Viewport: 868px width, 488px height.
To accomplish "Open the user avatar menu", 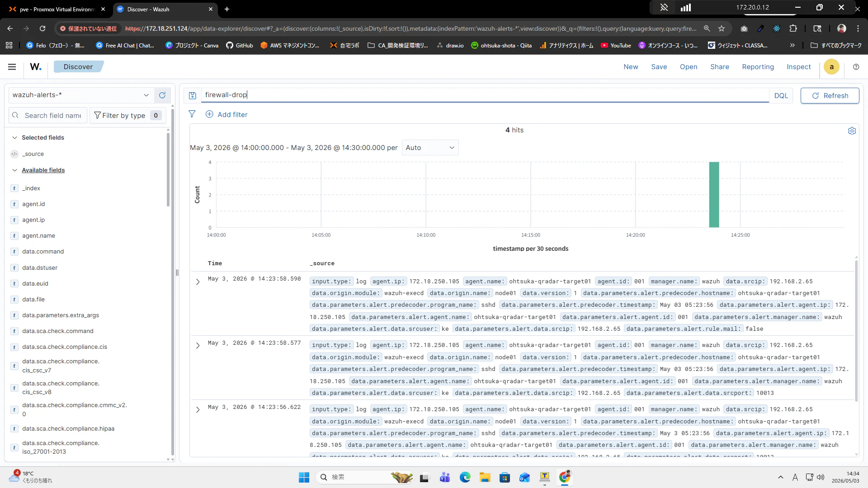I will pos(831,67).
